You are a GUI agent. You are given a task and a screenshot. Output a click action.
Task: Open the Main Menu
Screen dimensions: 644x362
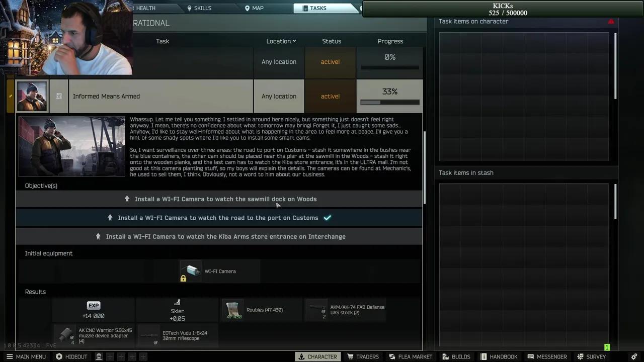point(26,356)
